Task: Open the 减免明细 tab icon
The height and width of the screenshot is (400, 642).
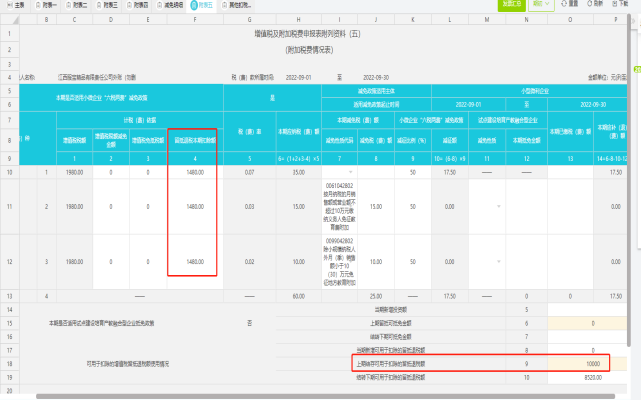Action: [160, 5]
